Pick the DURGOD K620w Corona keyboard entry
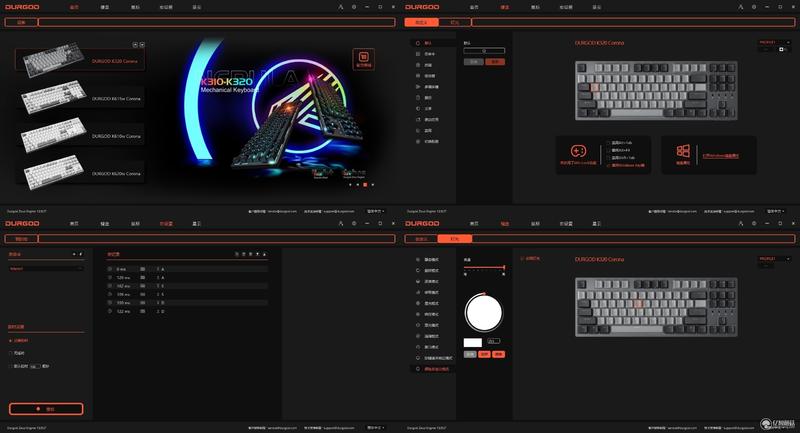Viewport: 800px width, 433px height. pyautogui.click(x=82, y=173)
